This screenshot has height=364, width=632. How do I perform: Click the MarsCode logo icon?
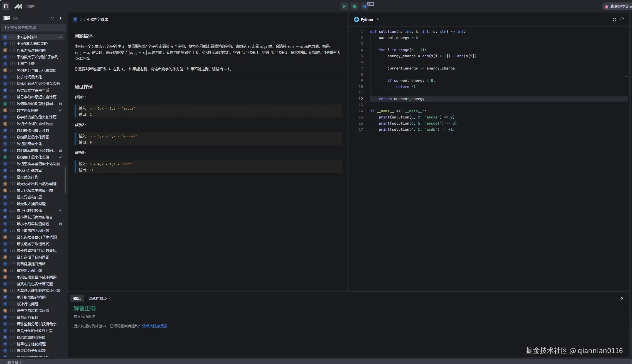pyautogui.click(x=18, y=6)
